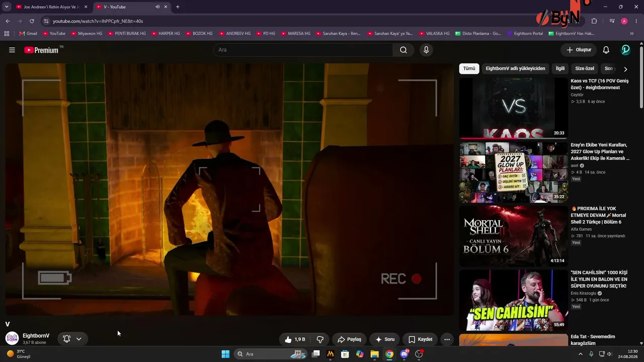Image resolution: width=644 pixels, height=362 pixels.
Task: Choose the Size özel filter chip
Action: [x=585, y=68]
